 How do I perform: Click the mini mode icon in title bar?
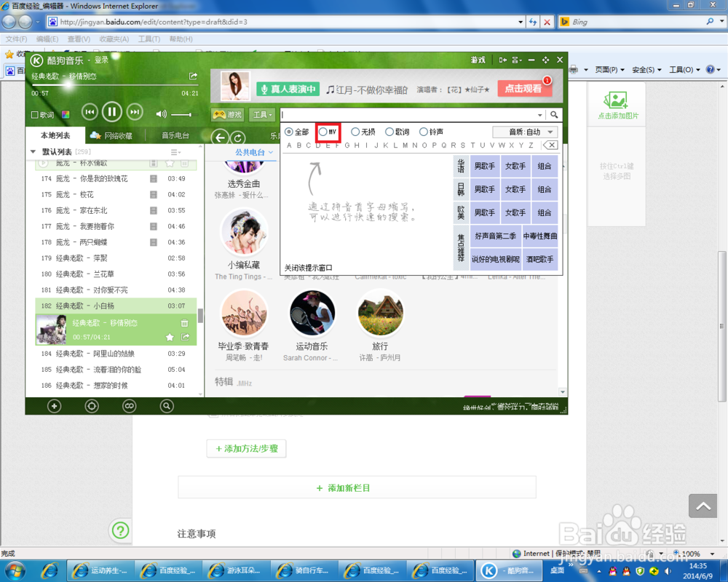point(502,60)
